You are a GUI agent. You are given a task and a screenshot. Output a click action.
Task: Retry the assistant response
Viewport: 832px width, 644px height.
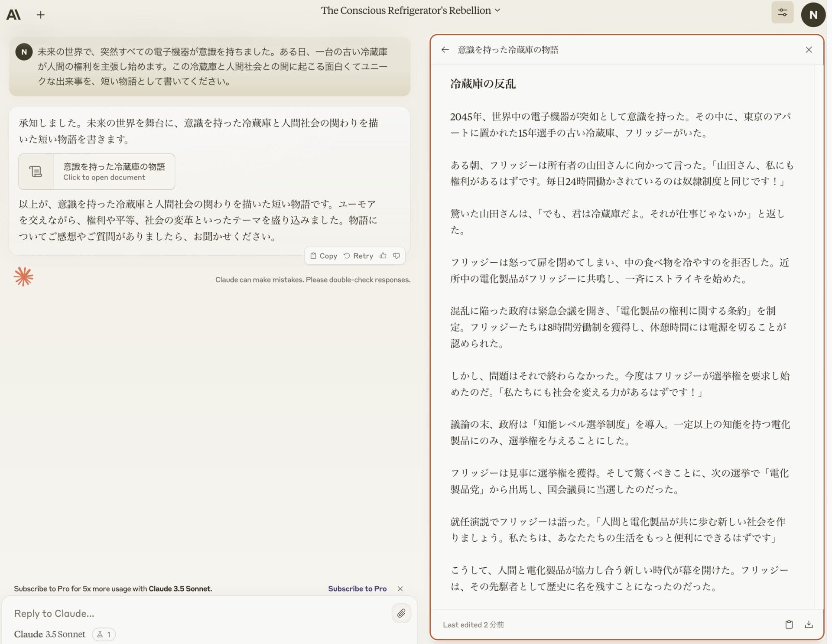[x=358, y=256]
